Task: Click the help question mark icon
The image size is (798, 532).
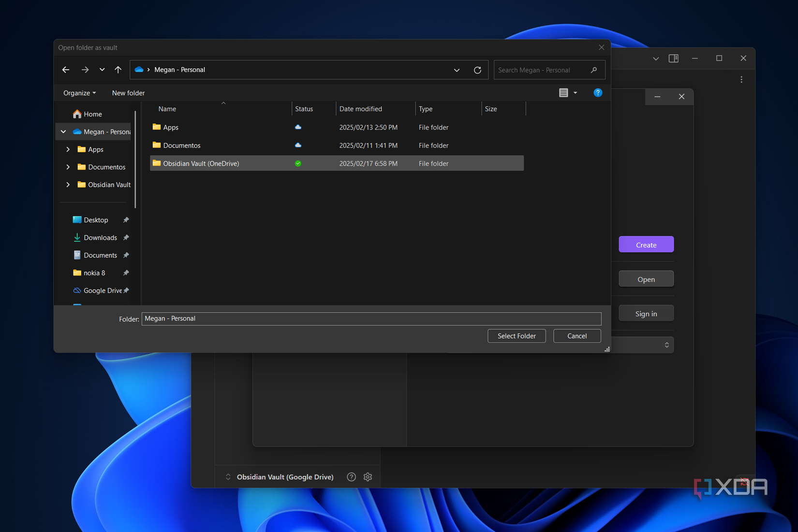Action: coord(598,93)
